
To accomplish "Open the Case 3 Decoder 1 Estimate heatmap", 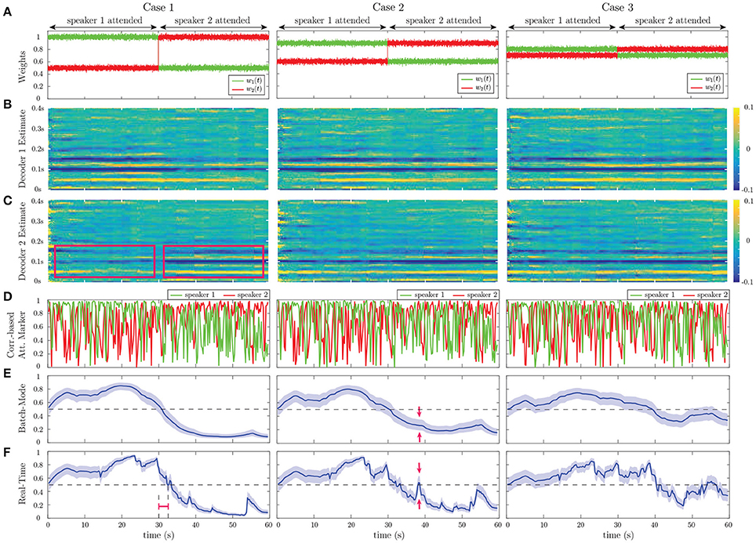I will point(617,149).
